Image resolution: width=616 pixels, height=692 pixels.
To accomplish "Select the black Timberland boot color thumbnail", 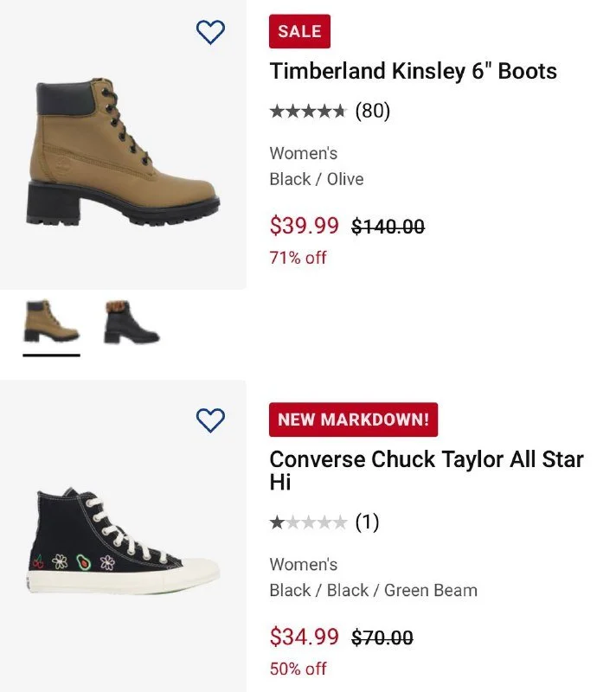I will 132,322.
